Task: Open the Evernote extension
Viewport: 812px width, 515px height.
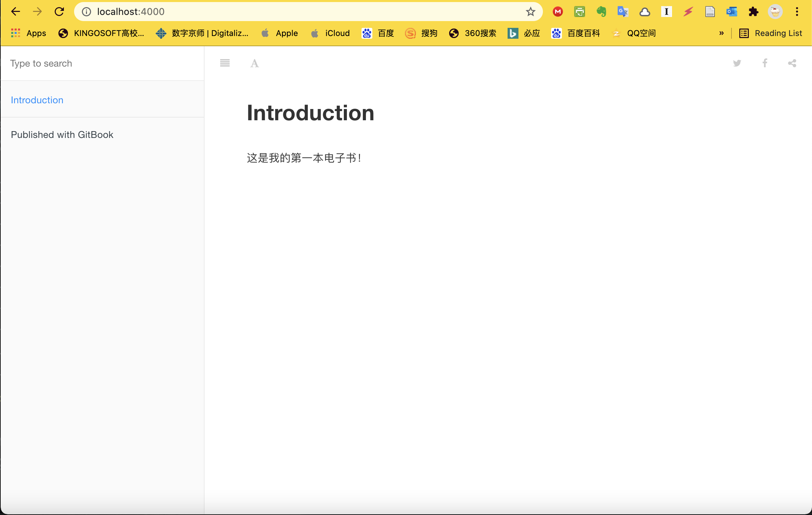Action: point(601,11)
